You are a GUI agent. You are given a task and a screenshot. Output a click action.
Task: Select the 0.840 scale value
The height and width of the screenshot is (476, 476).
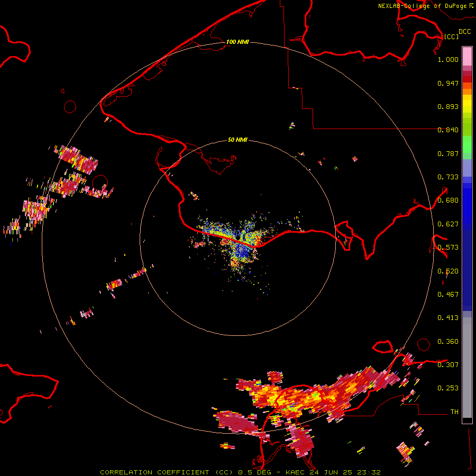pos(448,130)
